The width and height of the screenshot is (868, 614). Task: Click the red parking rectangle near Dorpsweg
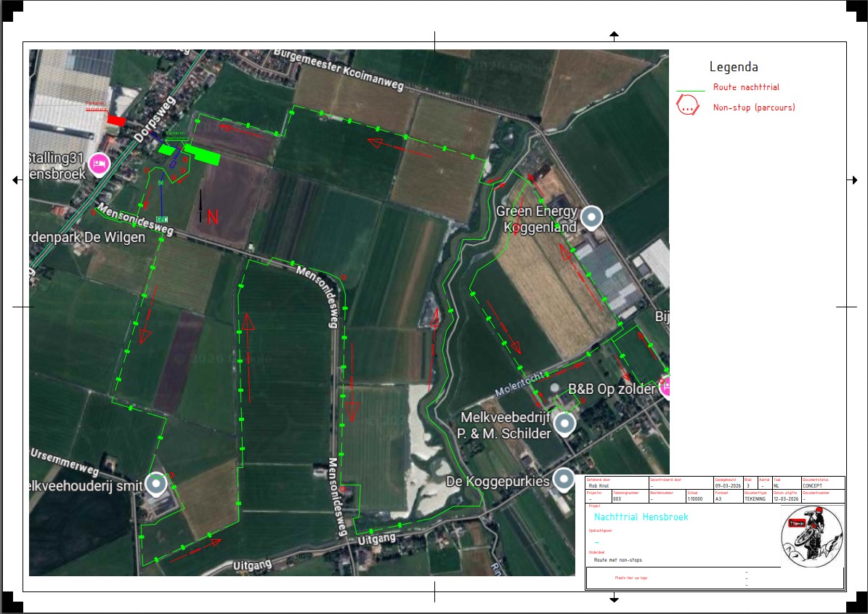pos(116,120)
